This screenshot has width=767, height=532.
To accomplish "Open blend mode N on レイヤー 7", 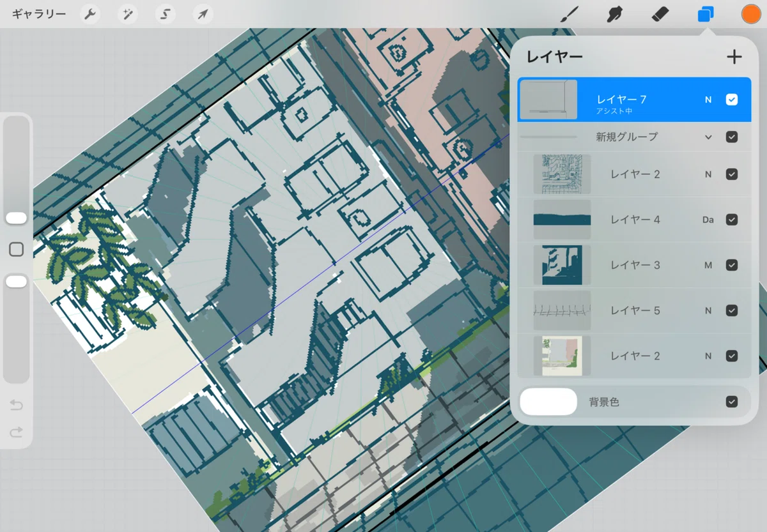I will (x=708, y=100).
